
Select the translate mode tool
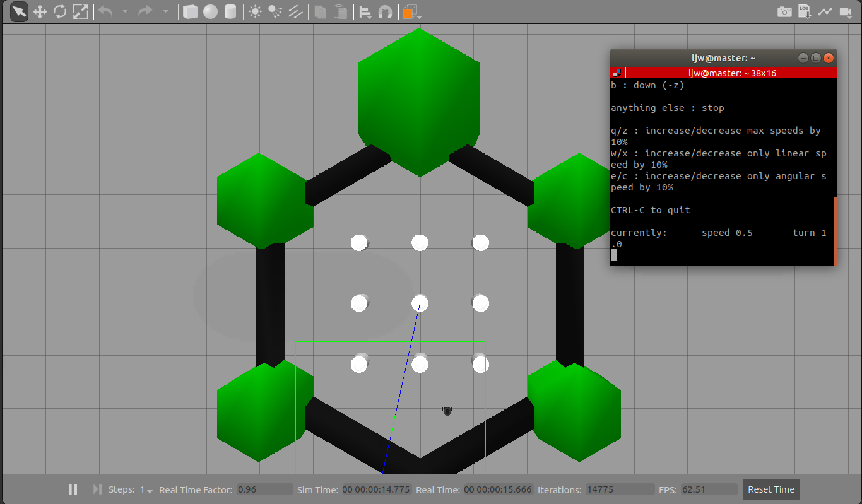40,11
